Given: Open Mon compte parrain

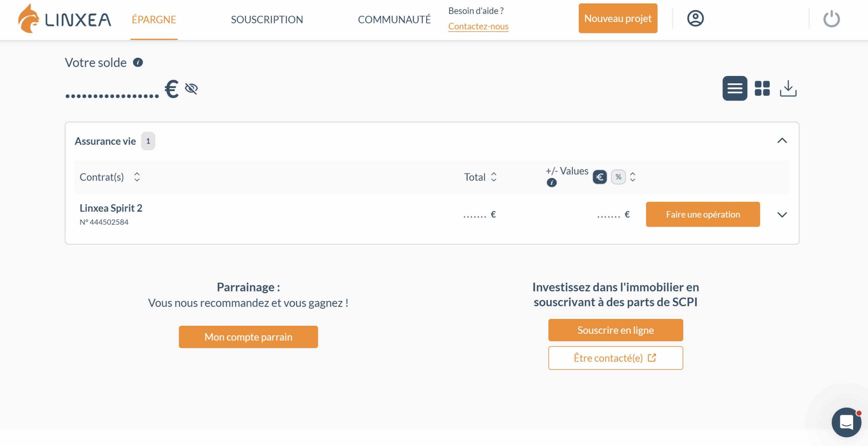Looking at the screenshot, I should [x=248, y=337].
